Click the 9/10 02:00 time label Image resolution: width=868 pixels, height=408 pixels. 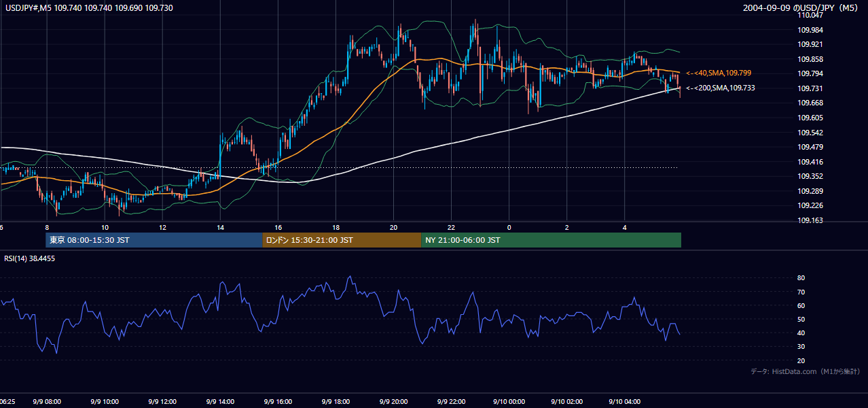568,402
